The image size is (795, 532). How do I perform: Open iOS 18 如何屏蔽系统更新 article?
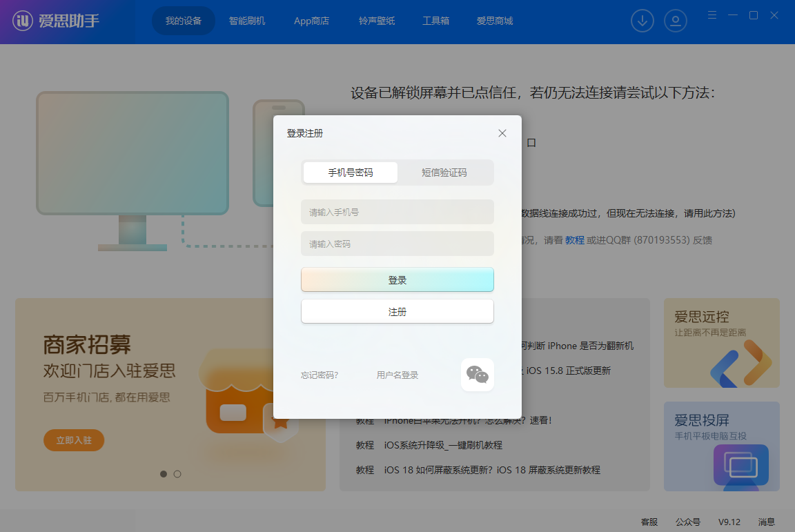point(492,470)
